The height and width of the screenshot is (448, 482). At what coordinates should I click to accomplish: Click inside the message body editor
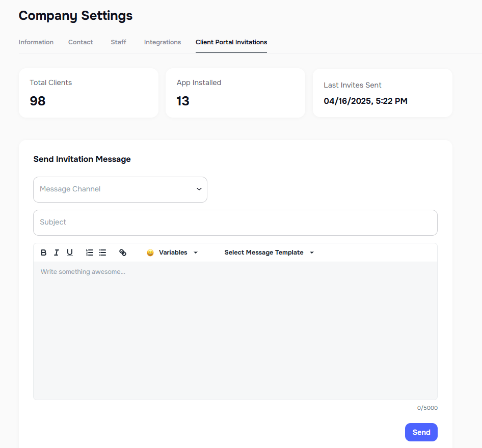pos(235,326)
